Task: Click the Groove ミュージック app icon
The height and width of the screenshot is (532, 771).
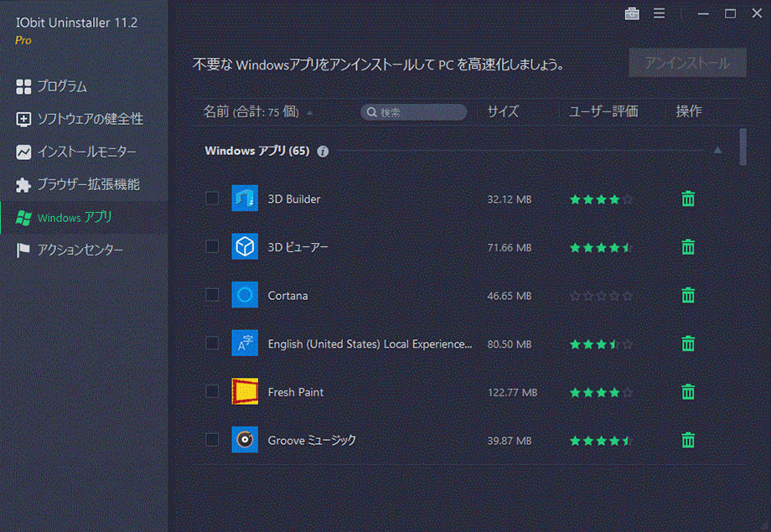Action: 245,439
